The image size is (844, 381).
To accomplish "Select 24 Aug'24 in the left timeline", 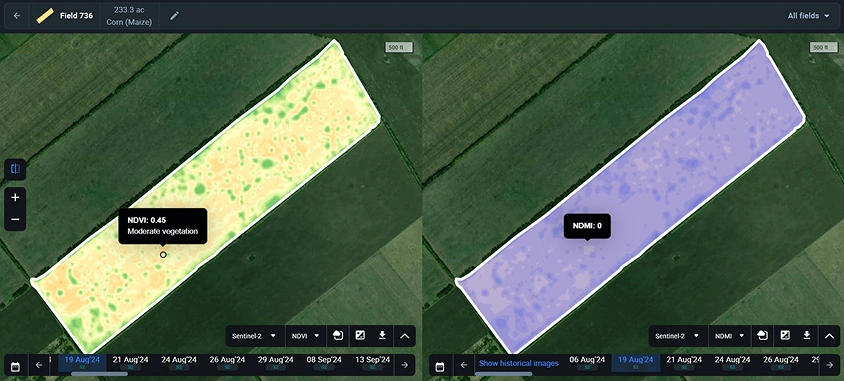I will [179, 363].
